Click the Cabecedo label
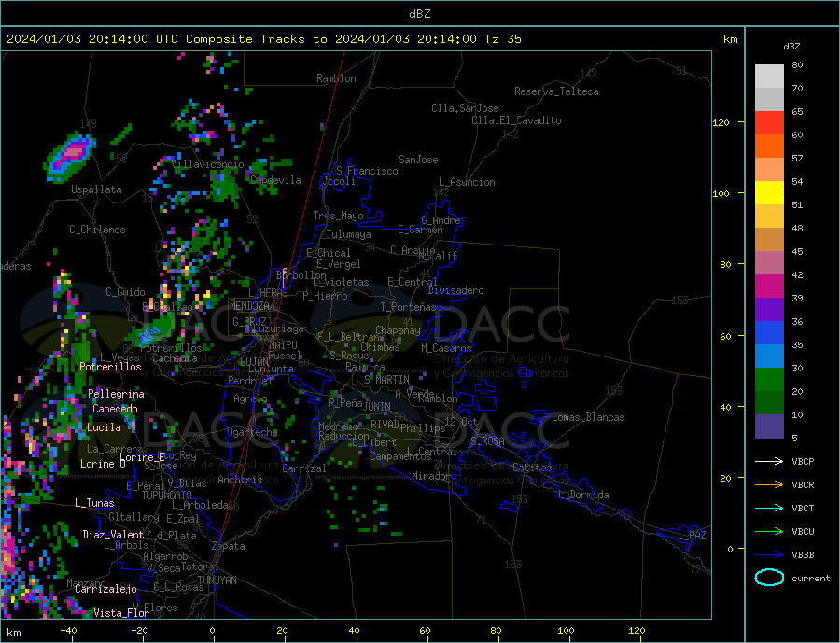 point(115,409)
